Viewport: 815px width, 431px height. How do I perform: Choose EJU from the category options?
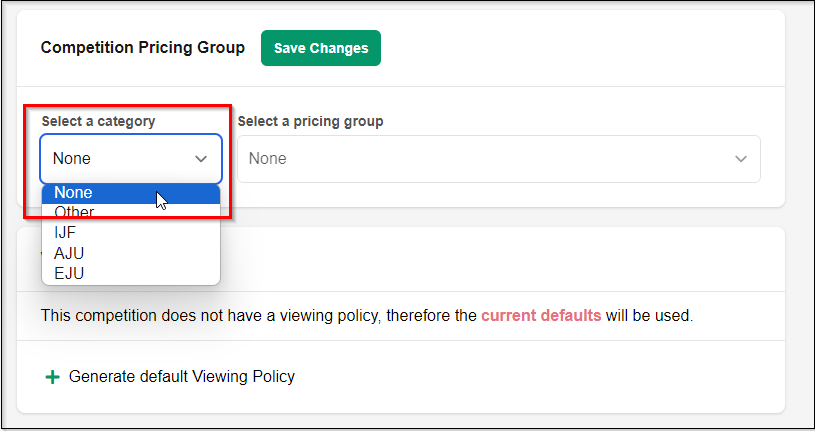click(x=69, y=271)
